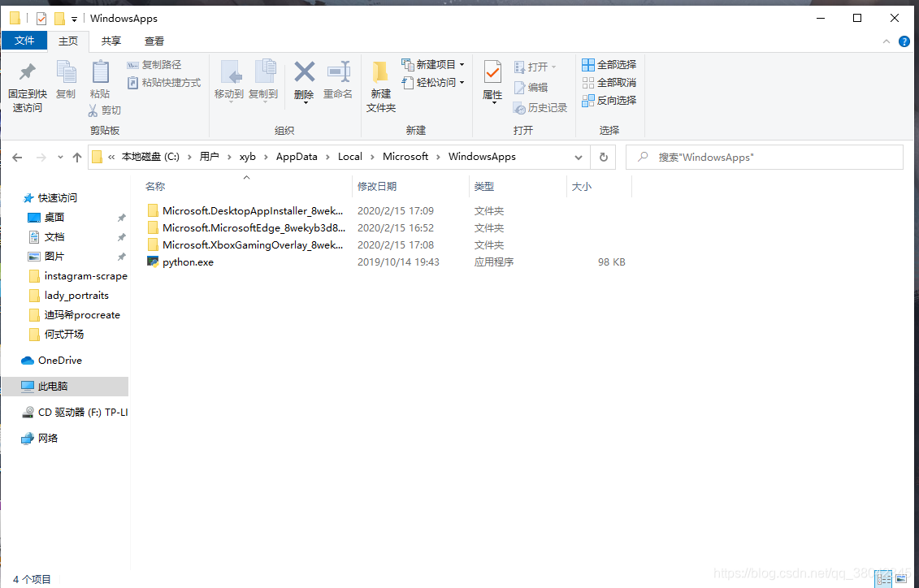
Task: Click the Refresh button next to the address bar
Action: (x=603, y=157)
